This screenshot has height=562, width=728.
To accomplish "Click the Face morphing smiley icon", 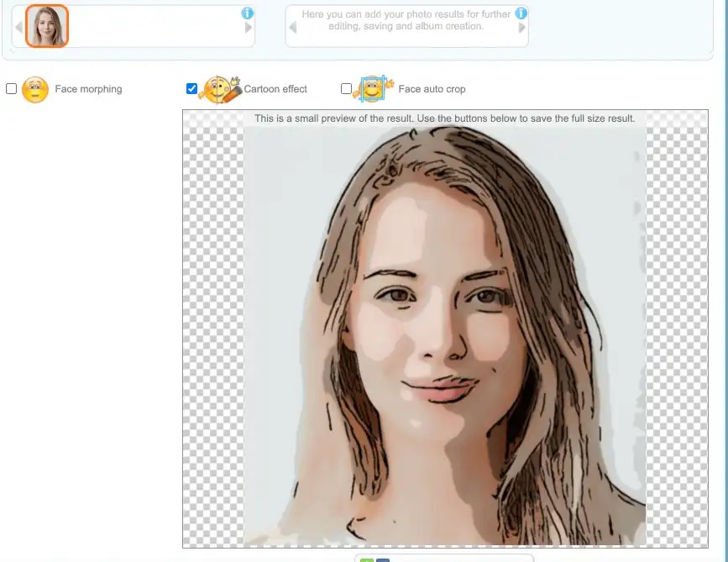I will (34, 88).
